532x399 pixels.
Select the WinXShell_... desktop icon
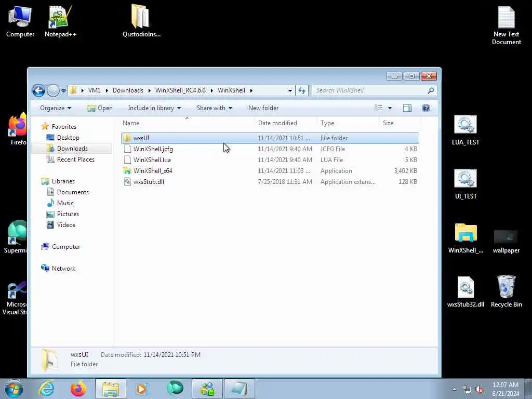[x=465, y=238]
